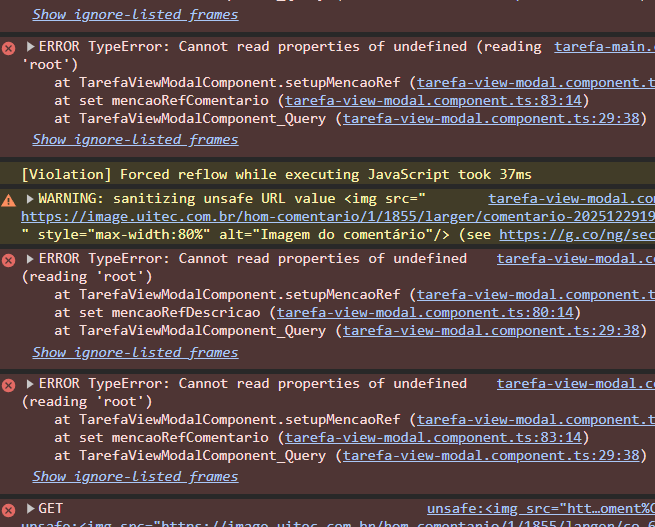
Task: Click error icon of the mencaoRefDescricao TypeError
Action: tap(9, 259)
